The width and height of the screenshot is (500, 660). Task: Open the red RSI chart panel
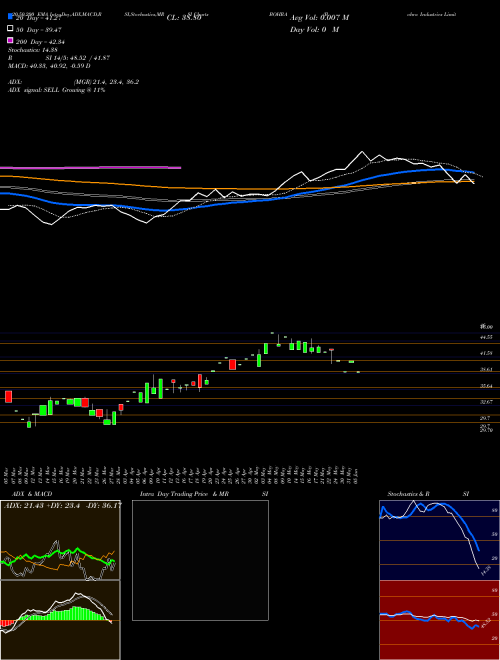439,620
